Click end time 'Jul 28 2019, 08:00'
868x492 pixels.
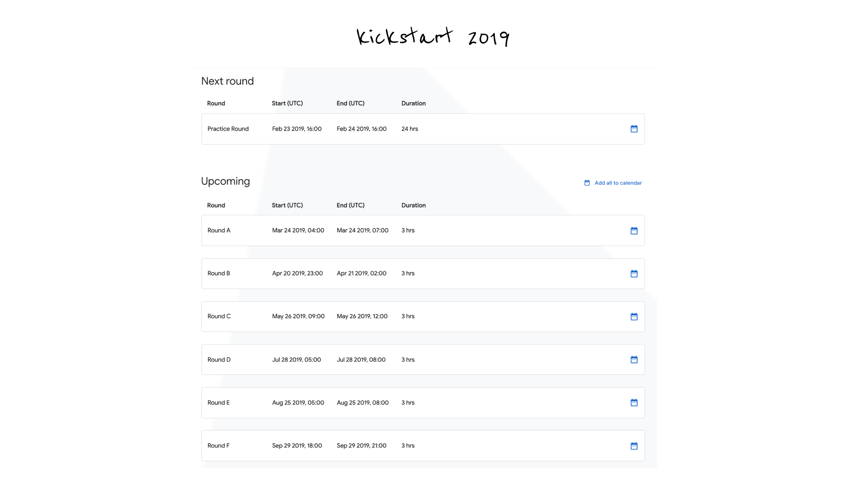click(x=361, y=359)
